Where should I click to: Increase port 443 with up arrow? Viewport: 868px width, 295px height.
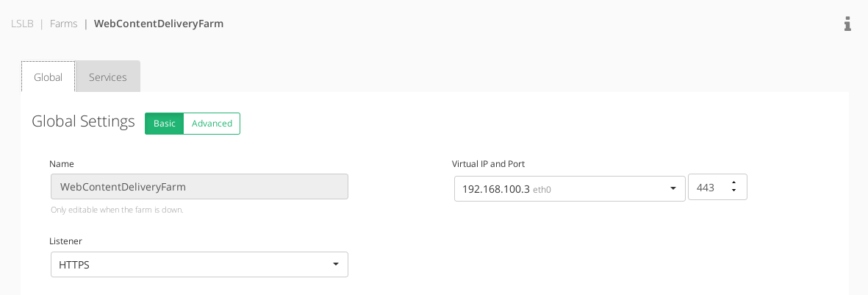click(734, 182)
